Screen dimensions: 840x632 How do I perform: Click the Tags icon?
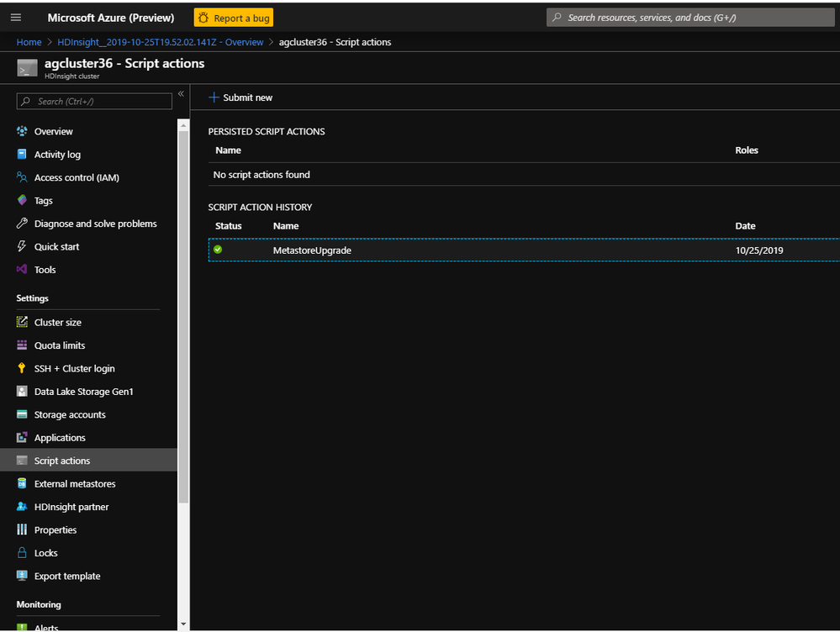coord(22,200)
